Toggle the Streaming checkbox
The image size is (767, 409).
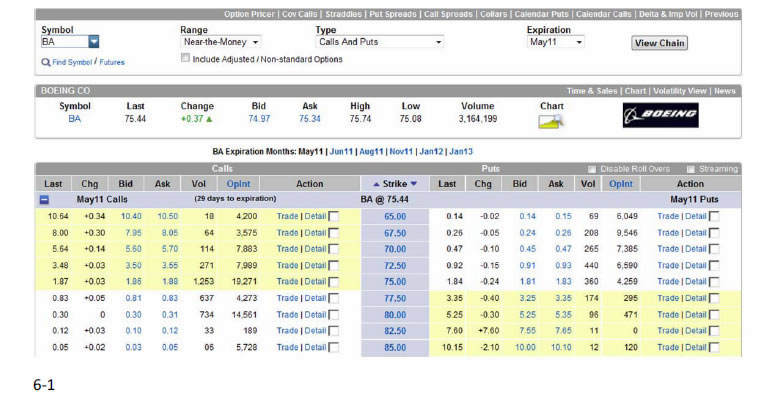(x=691, y=169)
